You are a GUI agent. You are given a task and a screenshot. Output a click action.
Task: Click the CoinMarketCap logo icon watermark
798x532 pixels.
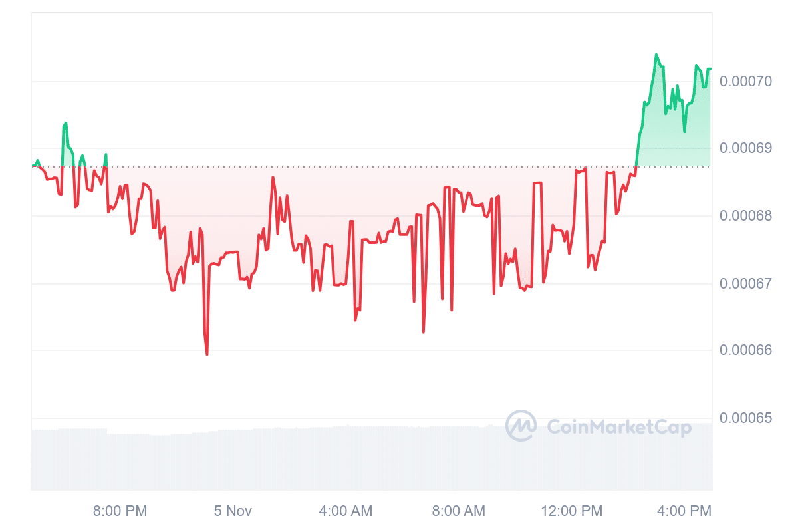point(521,426)
